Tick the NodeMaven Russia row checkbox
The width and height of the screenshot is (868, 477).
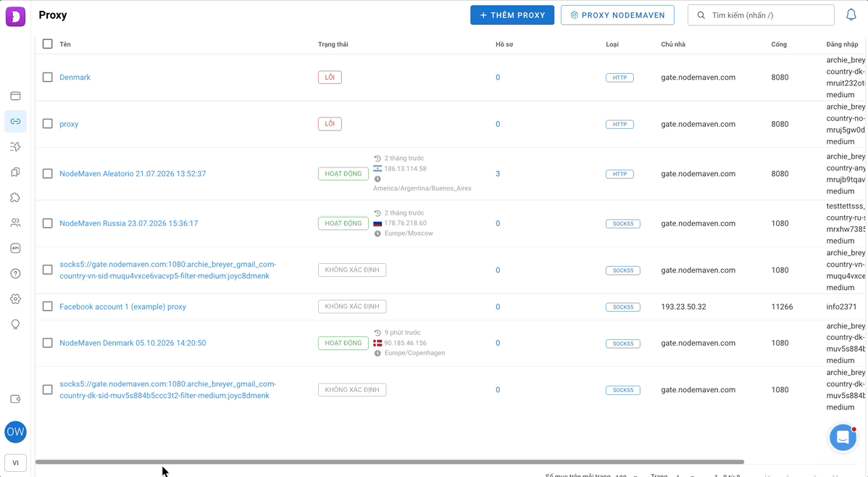[48, 223]
